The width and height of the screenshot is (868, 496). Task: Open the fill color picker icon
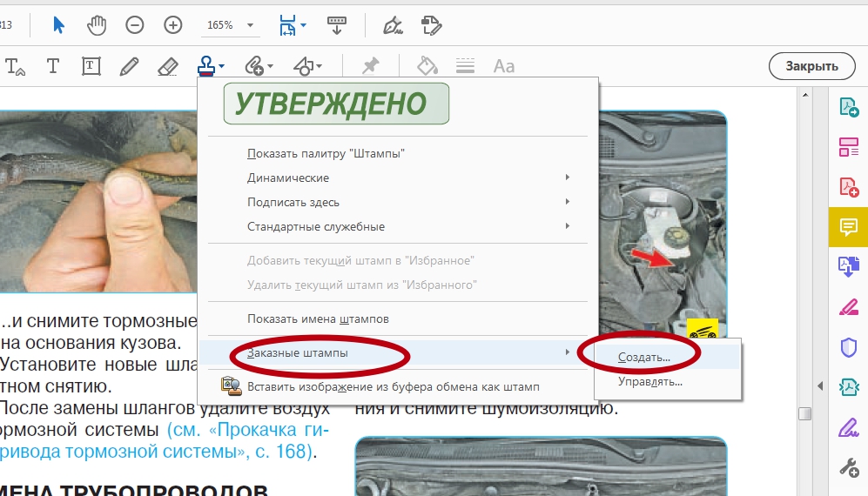point(427,66)
